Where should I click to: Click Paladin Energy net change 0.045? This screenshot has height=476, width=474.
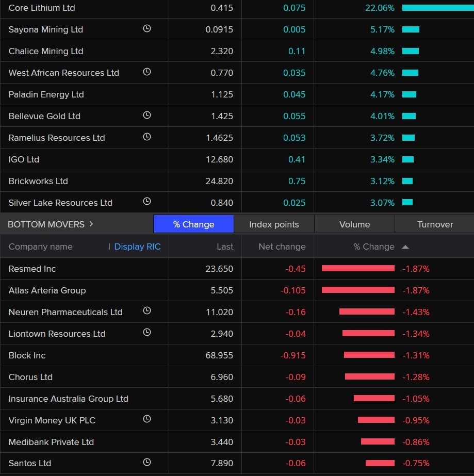[294, 94]
